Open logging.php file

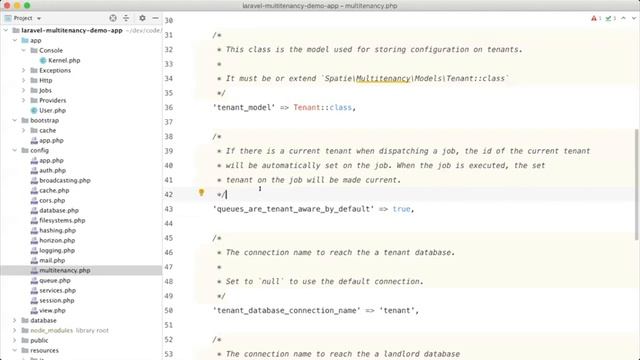point(57,250)
